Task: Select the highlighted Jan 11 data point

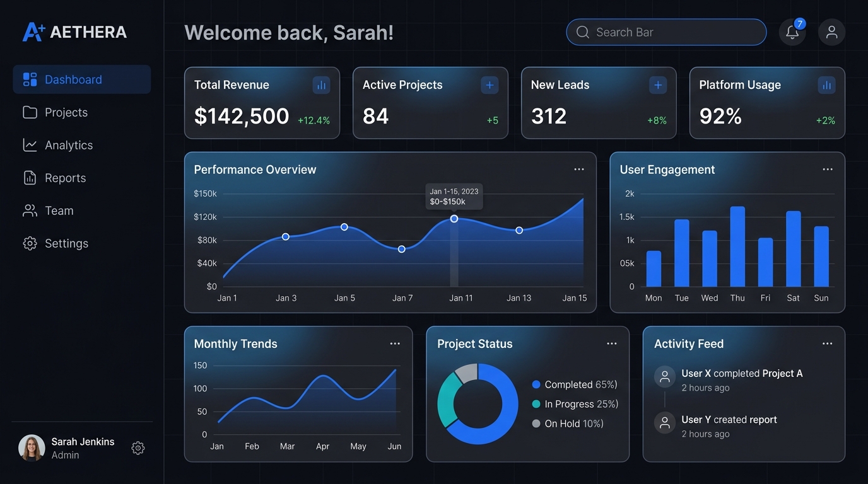Action: pyautogui.click(x=454, y=219)
